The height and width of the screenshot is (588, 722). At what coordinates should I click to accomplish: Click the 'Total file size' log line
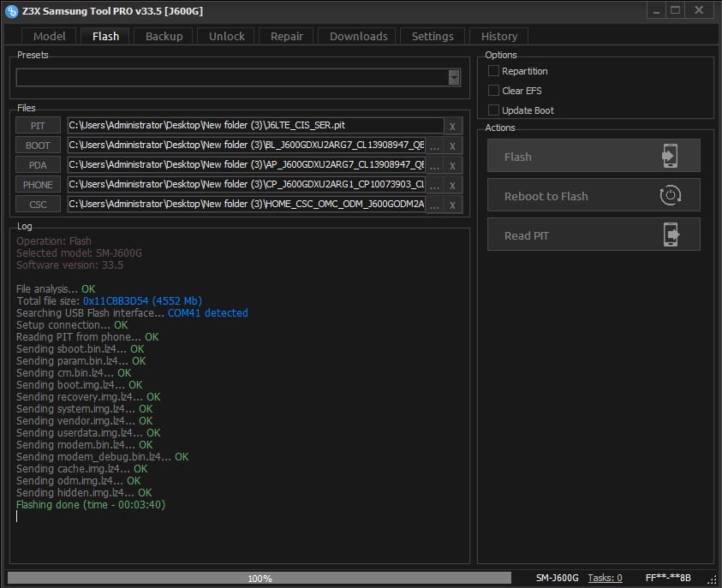109,301
